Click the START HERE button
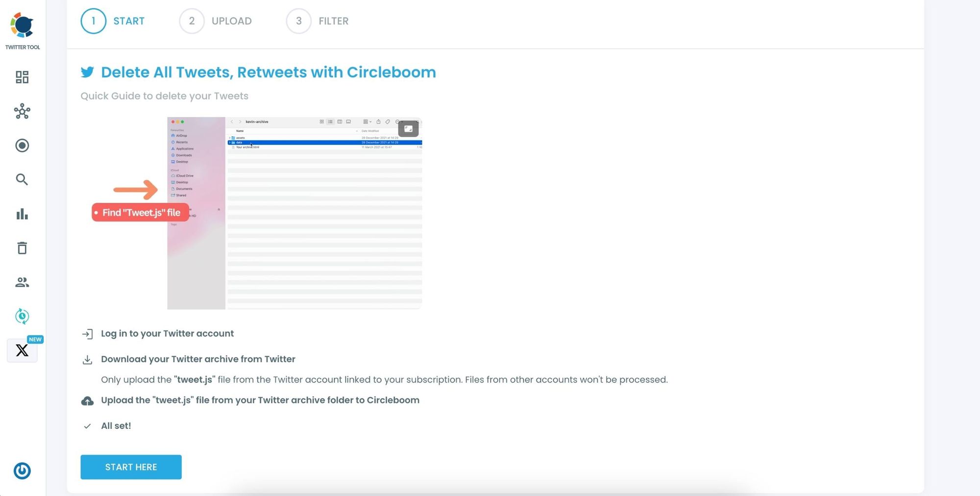This screenshot has width=980, height=496. 131,467
